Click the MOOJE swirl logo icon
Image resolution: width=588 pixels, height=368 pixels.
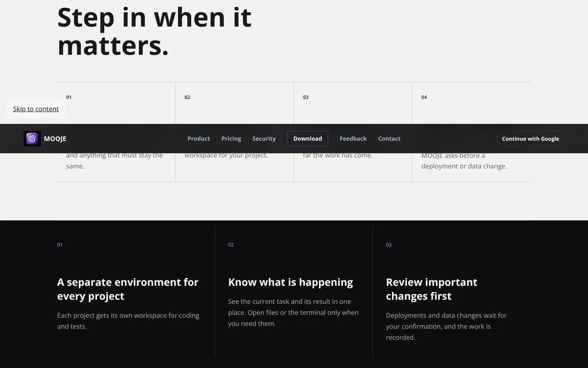32,139
